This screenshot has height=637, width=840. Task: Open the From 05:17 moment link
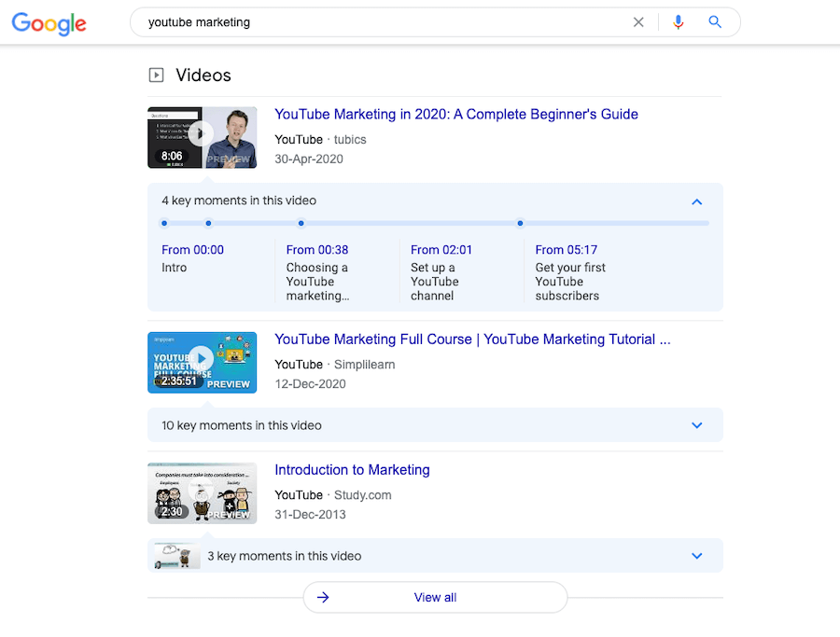566,250
